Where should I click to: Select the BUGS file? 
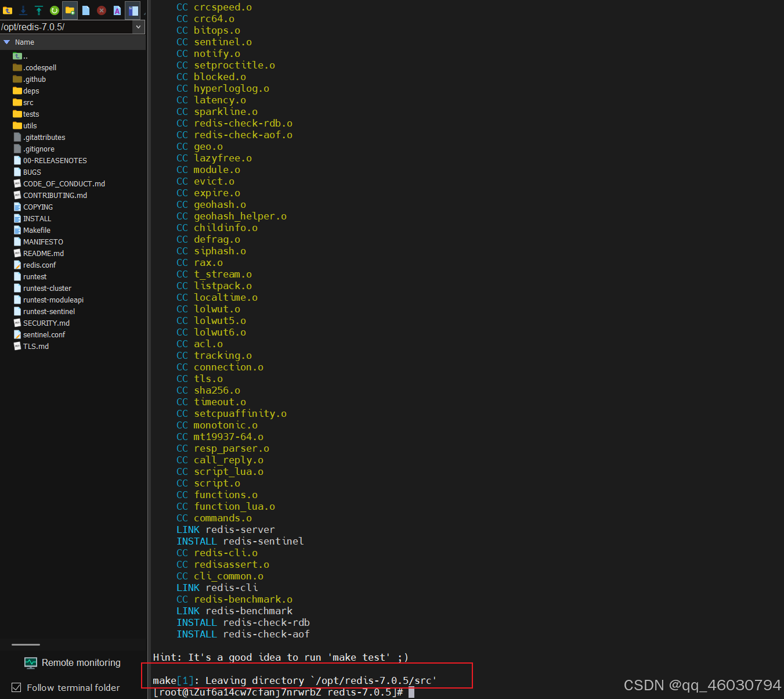27,172
